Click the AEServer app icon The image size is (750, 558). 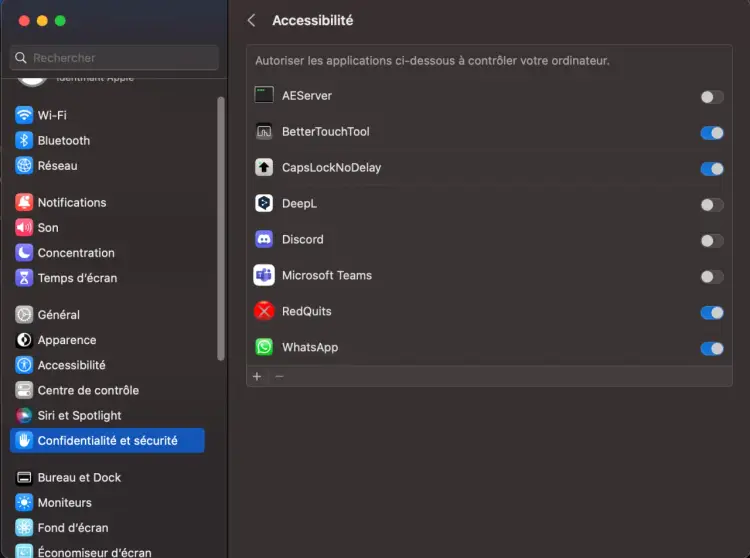(264, 95)
